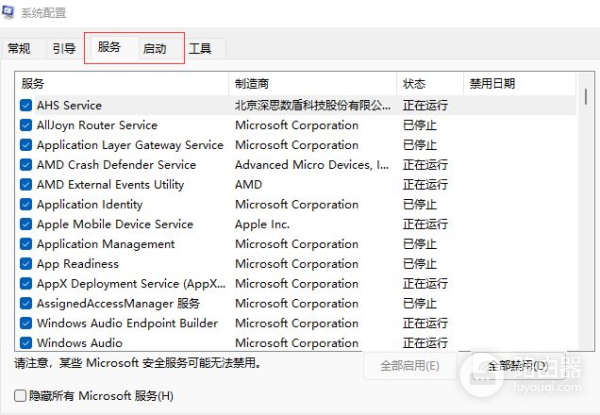600x415 pixels.
Task: Click the 系统配置 title bar icon
Action: coord(10,12)
